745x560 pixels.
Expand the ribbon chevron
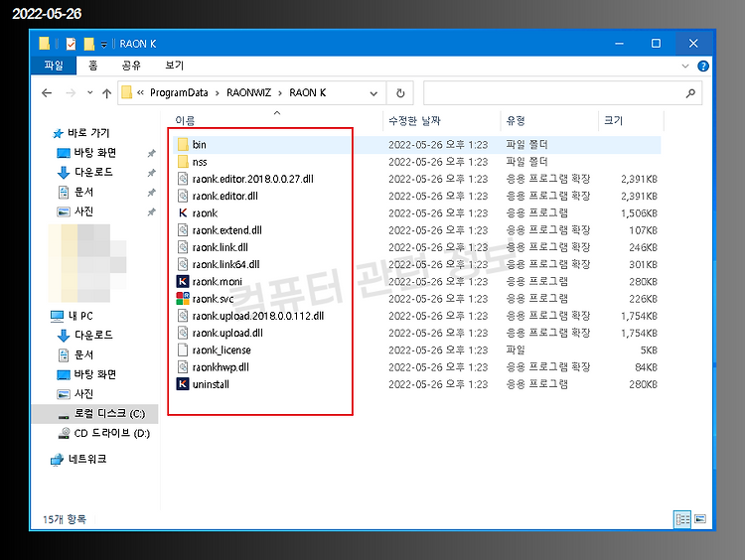685,66
